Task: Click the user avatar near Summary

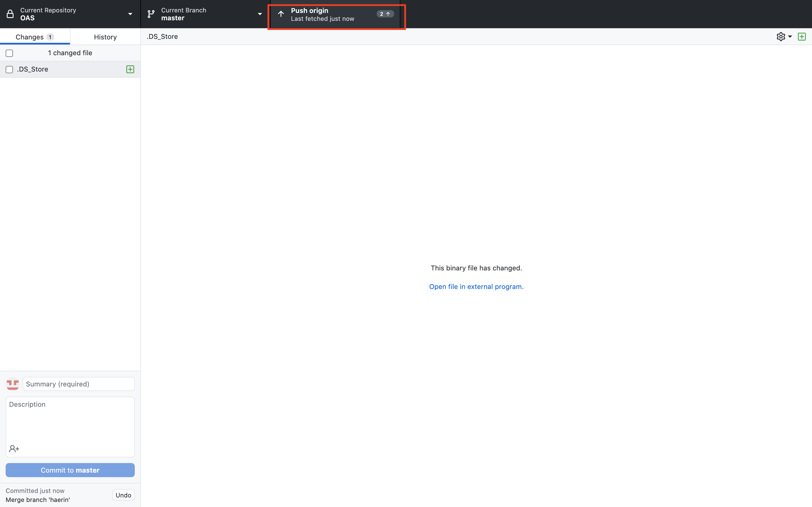Action: (x=13, y=384)
